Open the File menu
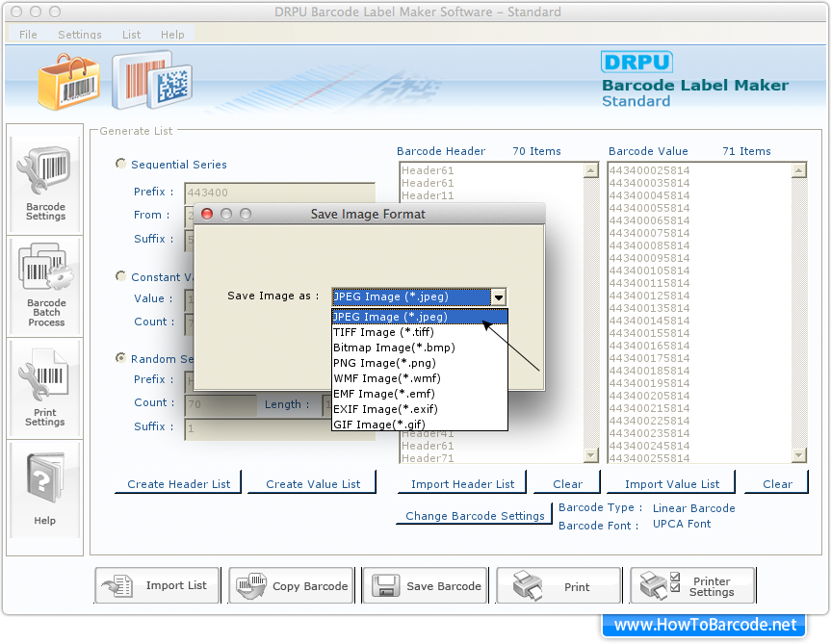This screenshot has height=644, width=831. pyautogui.click(x=28, y=35)
